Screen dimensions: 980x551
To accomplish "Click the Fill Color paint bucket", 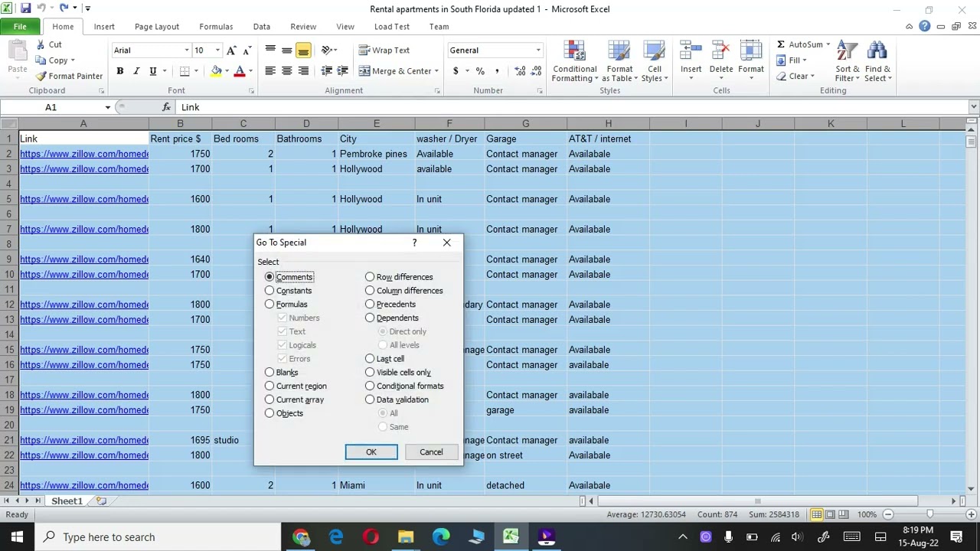I will point(217,71).
